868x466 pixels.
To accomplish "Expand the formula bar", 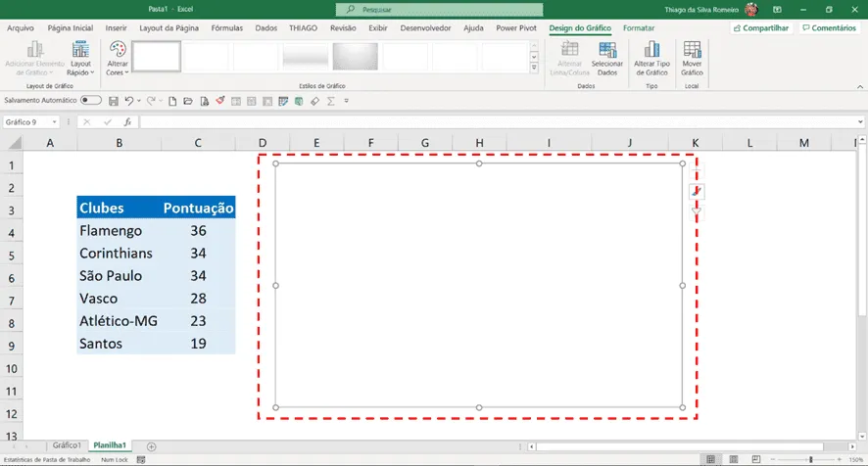I will click(x=860, y=121).
